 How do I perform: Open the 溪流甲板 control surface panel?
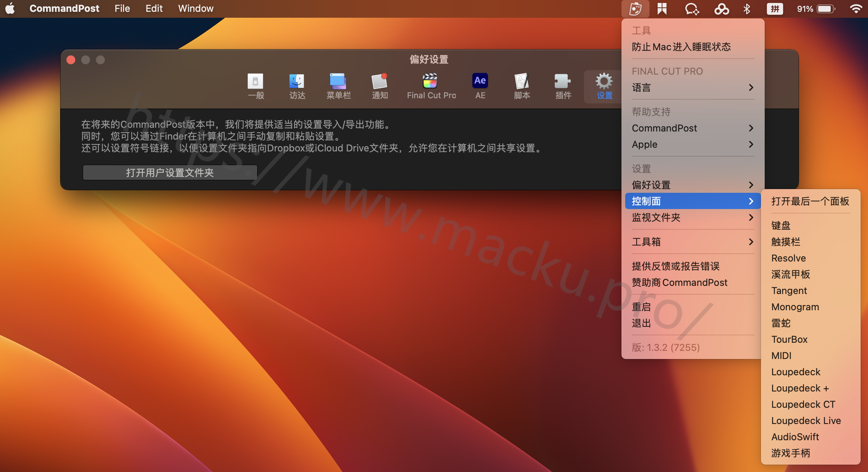(811, 274)
